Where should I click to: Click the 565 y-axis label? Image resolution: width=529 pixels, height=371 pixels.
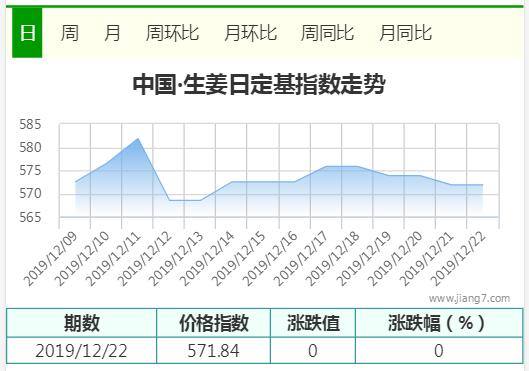pos(30,217)
